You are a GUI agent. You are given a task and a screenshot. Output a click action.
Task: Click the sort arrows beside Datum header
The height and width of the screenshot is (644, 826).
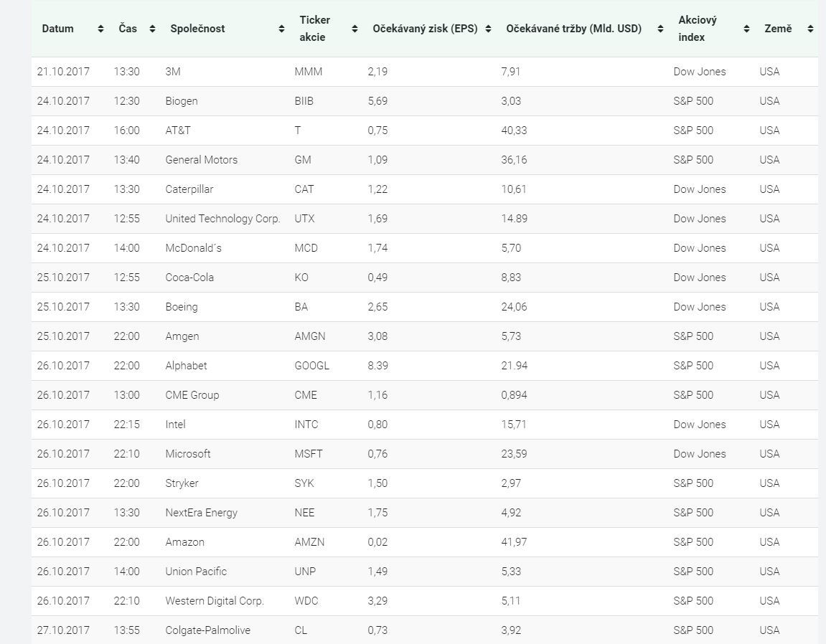click(x=100, y=29)
